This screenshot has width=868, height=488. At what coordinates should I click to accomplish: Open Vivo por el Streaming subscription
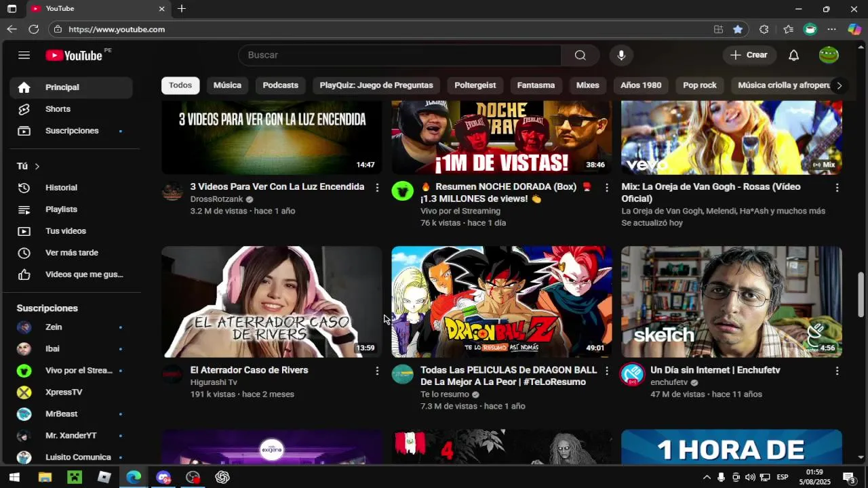pos(71,371)
